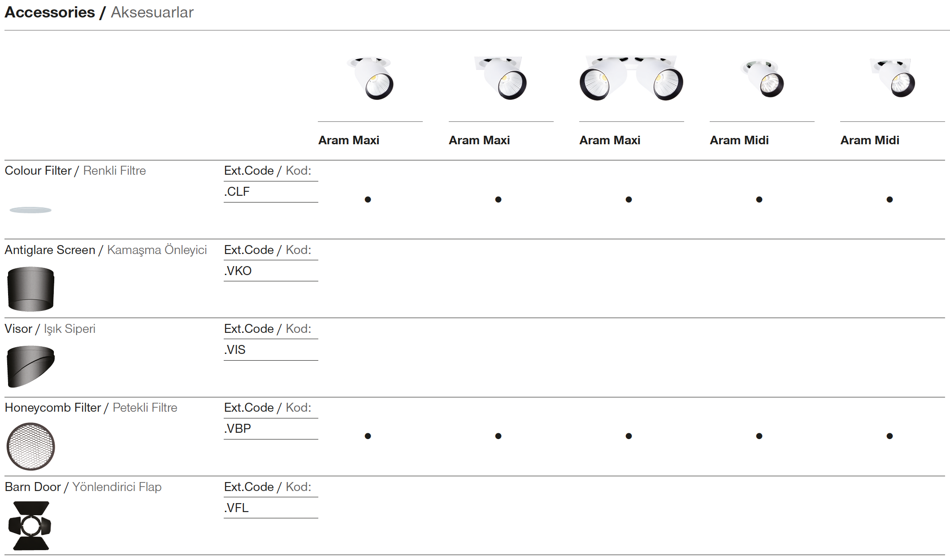
Task: Select the Antiglare Screen cylinder image
Action: click(30, 289)
